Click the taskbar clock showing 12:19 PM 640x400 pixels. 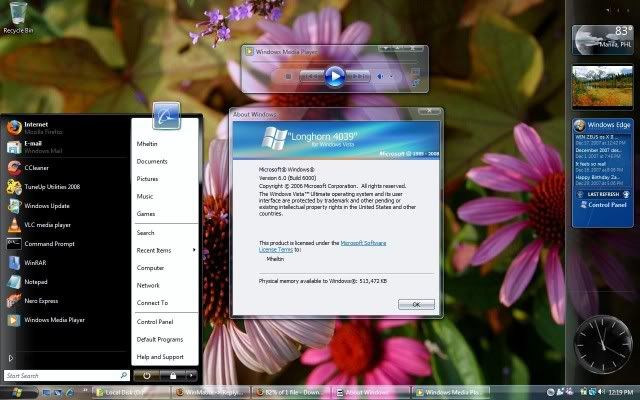(620, 393)
